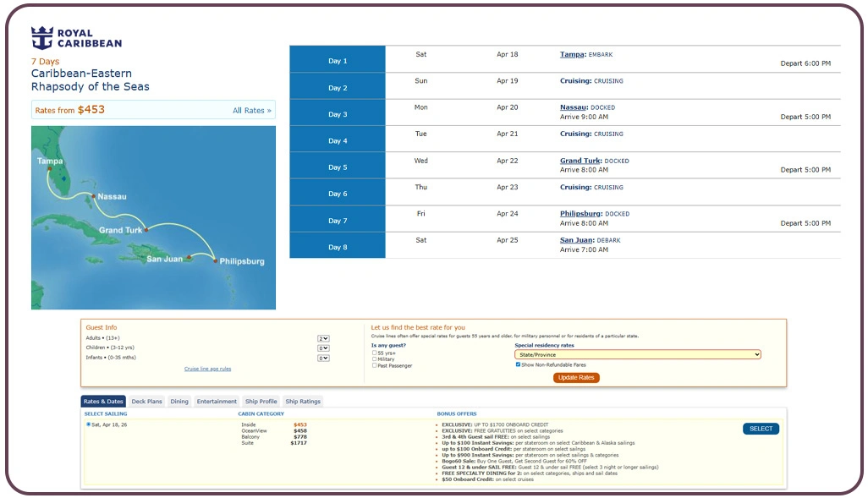
Task: Open the State/Province residency dropdown
Action: [636, 353]
